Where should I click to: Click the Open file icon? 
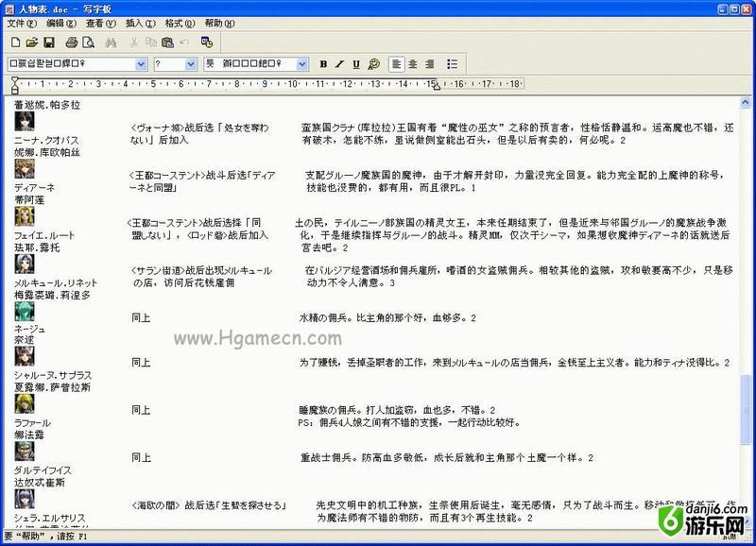[x=32, y=43]
